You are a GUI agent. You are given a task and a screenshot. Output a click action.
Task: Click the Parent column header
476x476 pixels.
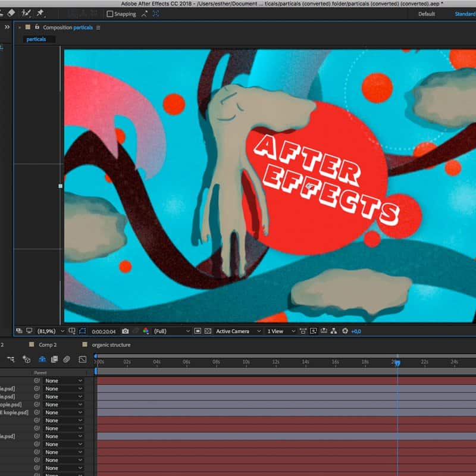click(x=40, y=372)
